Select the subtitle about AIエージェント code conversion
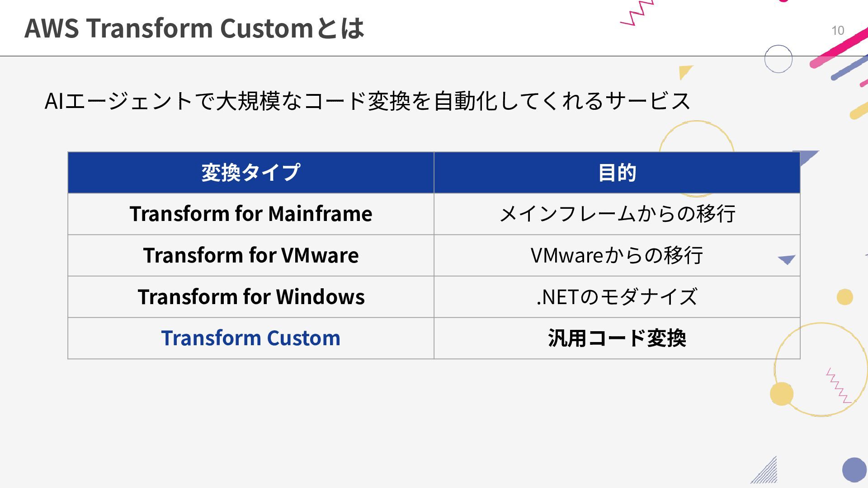 [x=367, y=101]
